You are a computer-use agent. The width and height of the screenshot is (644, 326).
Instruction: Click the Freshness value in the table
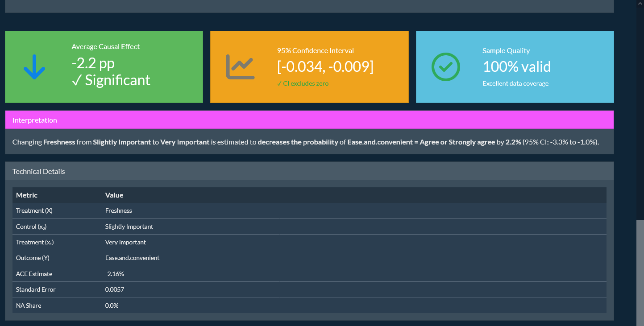click(x=119, y=210)
